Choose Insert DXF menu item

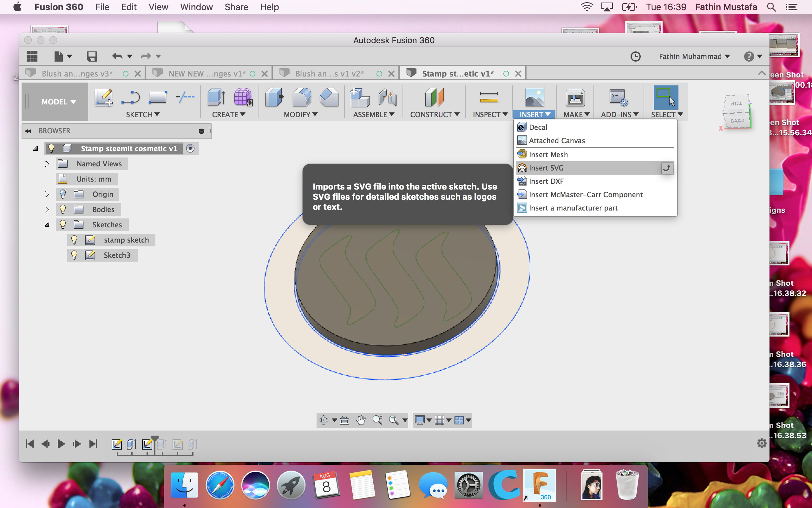click(x=595, y=181)
